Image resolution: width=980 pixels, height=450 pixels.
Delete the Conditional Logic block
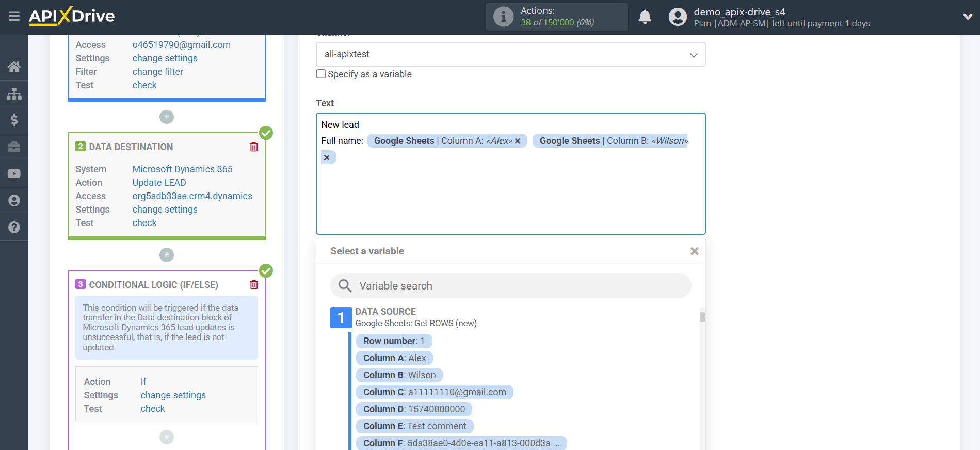pyautogui.click(x=254, y=285)
